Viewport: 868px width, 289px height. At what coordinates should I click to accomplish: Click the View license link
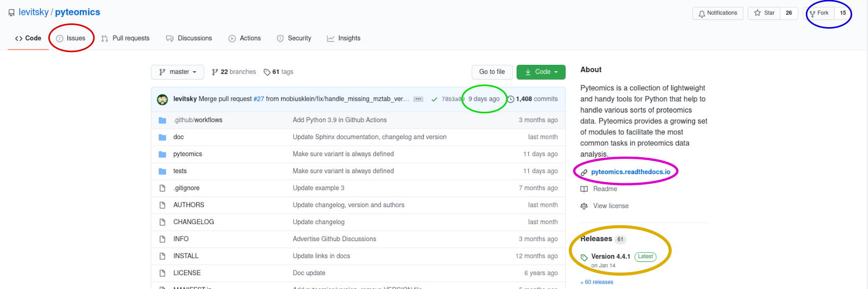[611, 206]
